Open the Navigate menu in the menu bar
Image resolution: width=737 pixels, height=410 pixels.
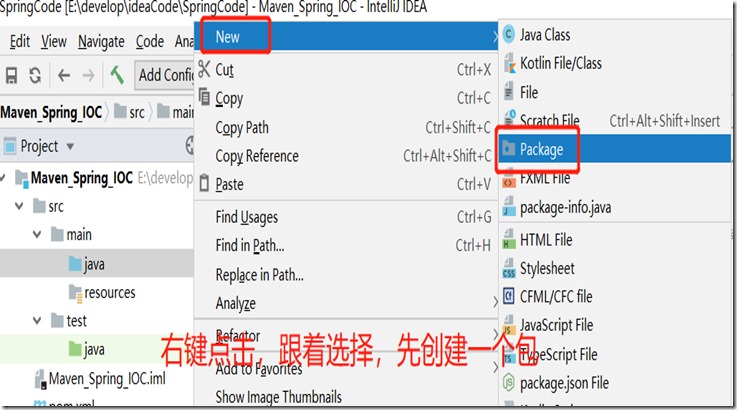pyautogui.click(x=101, y=42)
